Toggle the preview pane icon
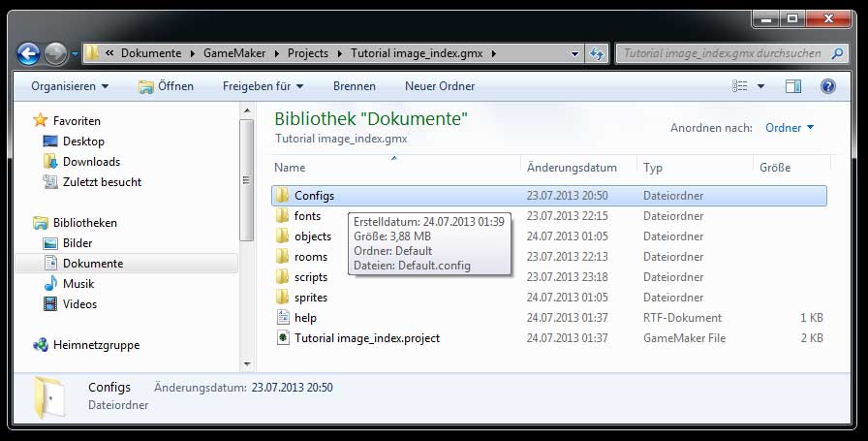The image size is (868, 441). pos(793,86)
